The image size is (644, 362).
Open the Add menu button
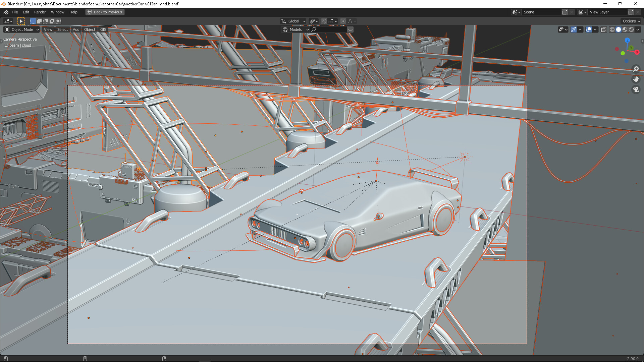point(76,29)
